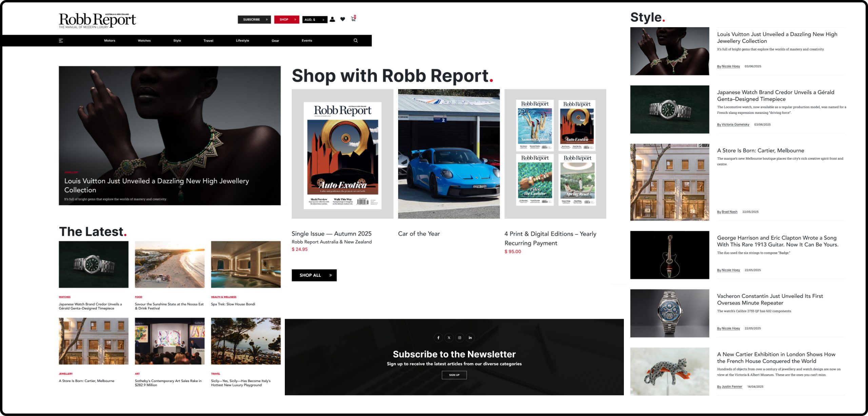Click the Robb Report logo
The width and height of the screenshot is (868, 416).
[97, 20]
